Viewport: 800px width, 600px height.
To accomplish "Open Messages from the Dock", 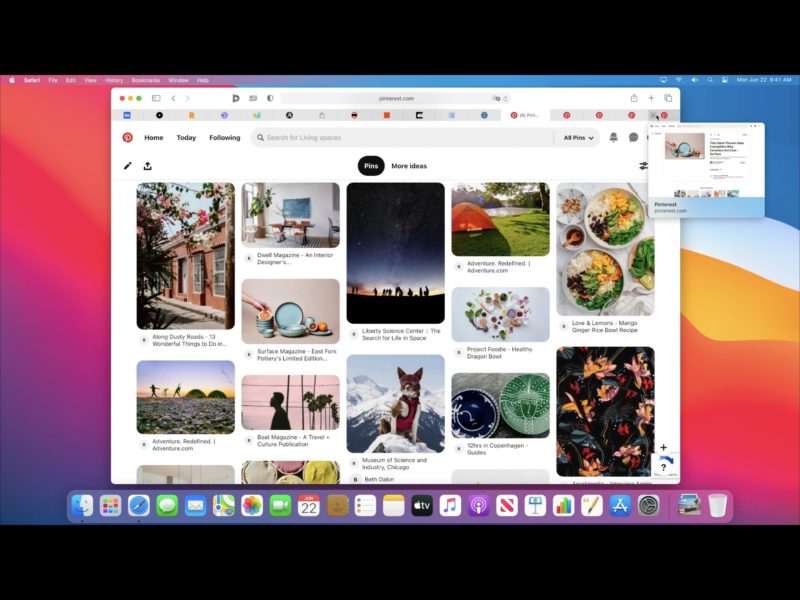I will [167, 506].
